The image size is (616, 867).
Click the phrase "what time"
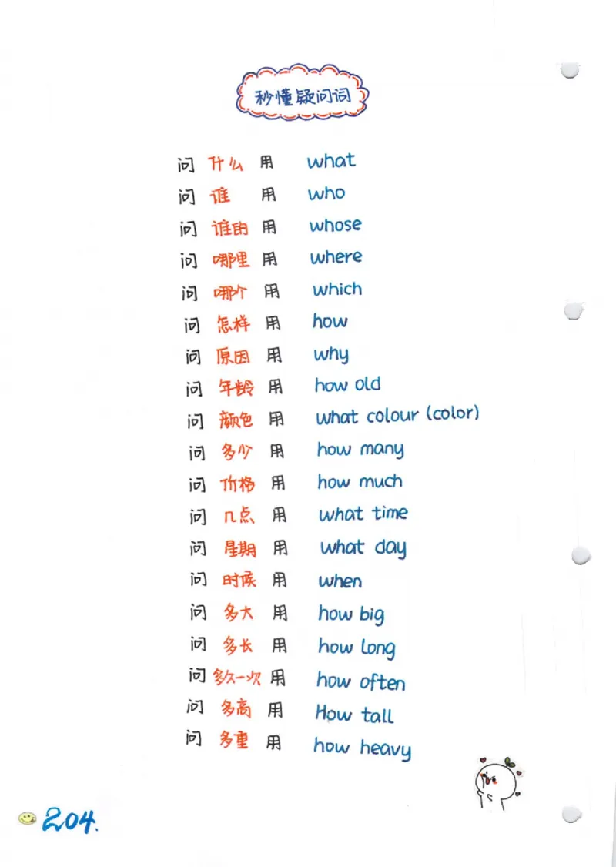pyautogui.click(x=363, y=514)
